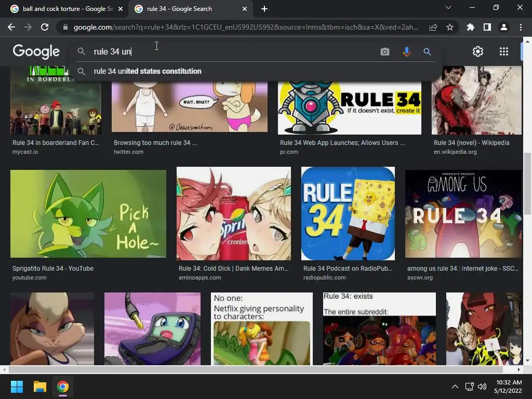
Task: Open Chrome's three-dot menu
Action: click(521, 27)
